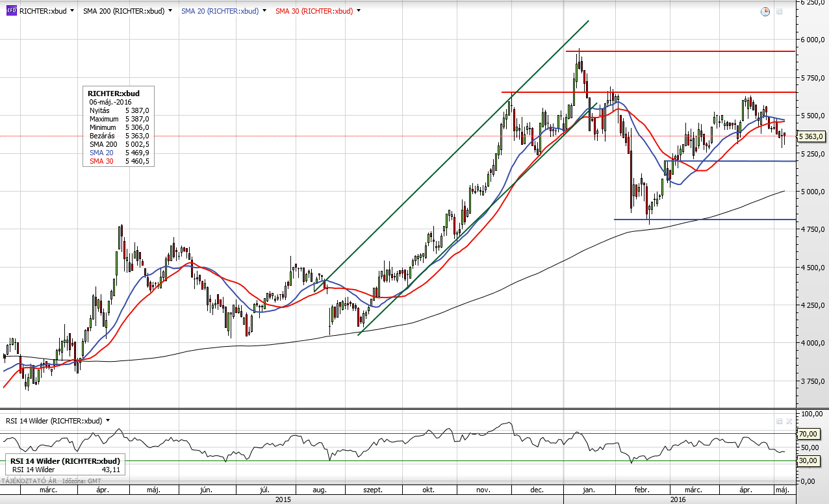This screenshot has width=829, height=504.
Task: Click the aug. month label on axis
Action: (x=320, y=490)
